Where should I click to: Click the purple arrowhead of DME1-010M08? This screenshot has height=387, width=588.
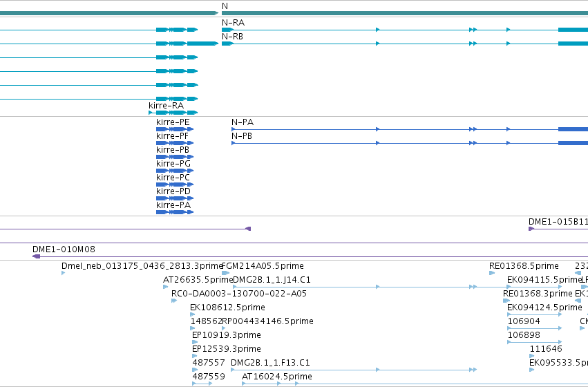(37, 256)
